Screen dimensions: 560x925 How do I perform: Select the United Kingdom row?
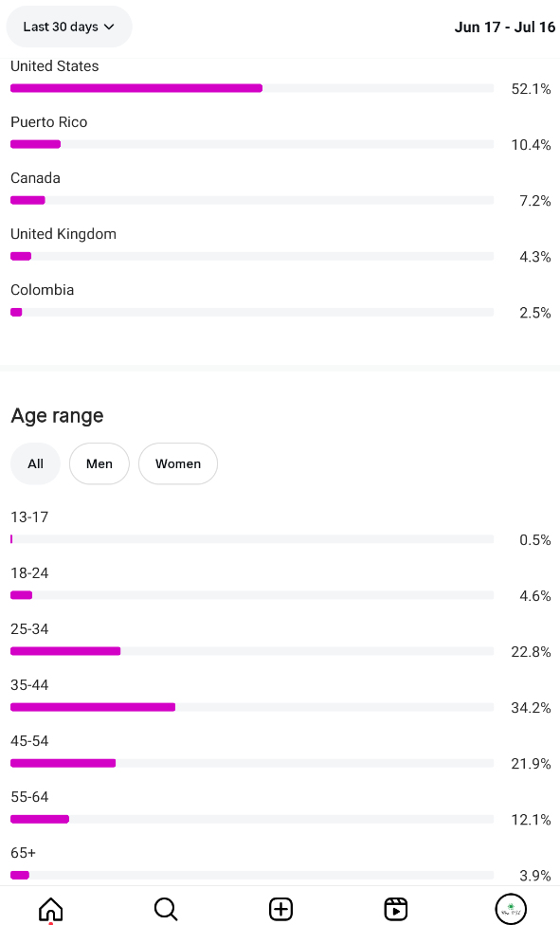point(280,245)
